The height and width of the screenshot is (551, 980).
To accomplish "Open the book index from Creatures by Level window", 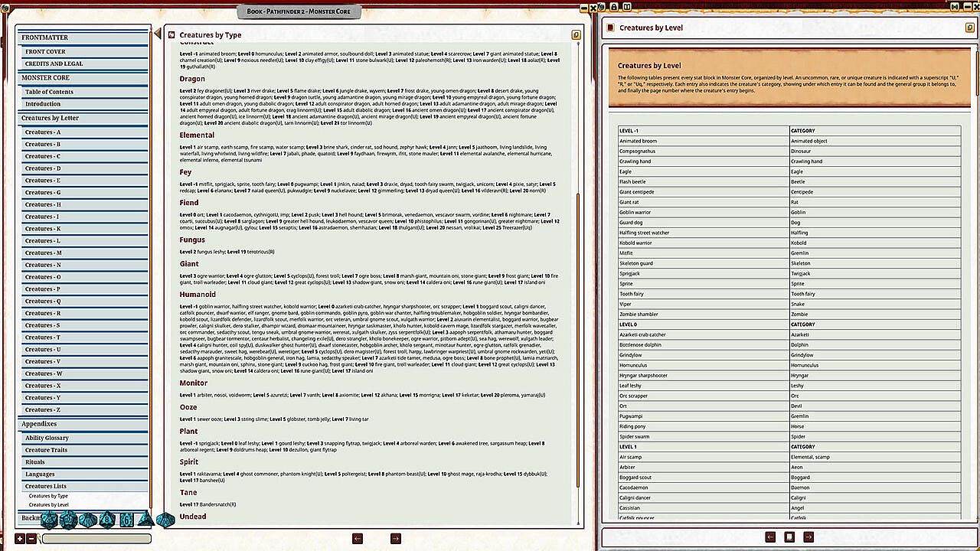I will [x=789, y=537].
